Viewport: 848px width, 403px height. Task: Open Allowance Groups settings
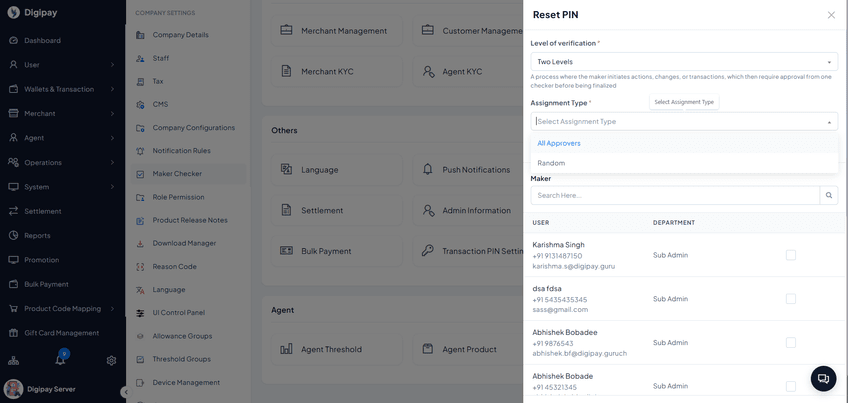coord(188,336)
